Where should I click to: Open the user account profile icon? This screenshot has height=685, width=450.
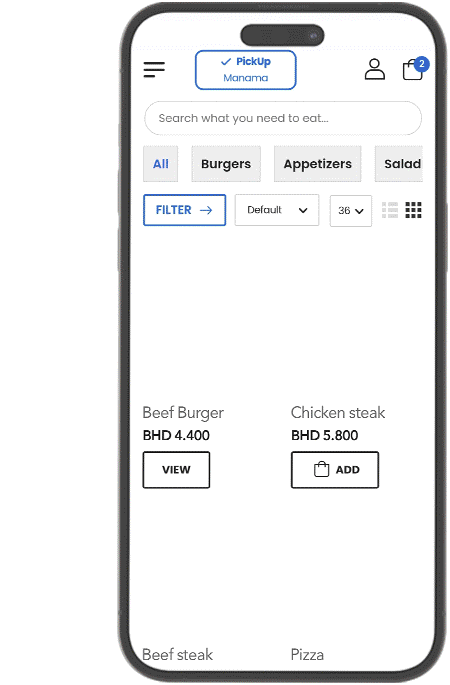coord(374,69)
